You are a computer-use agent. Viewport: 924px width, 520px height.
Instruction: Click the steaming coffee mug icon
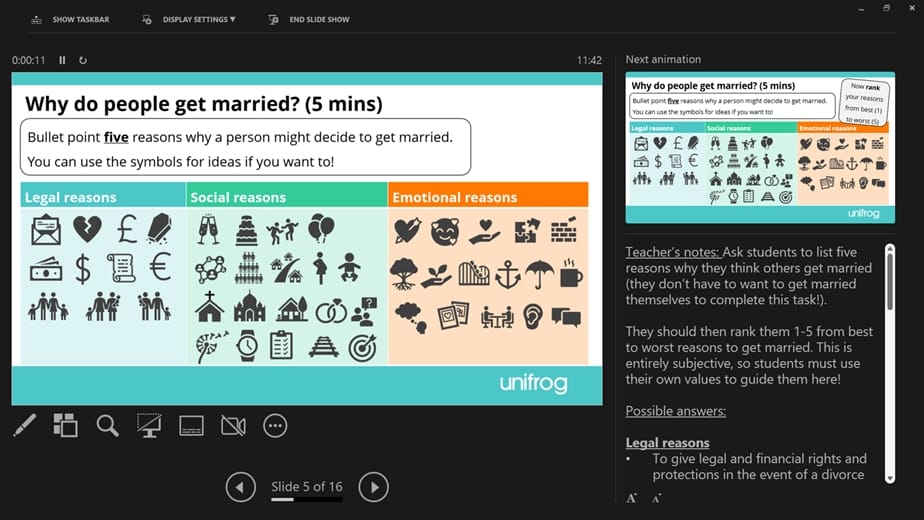571,273
